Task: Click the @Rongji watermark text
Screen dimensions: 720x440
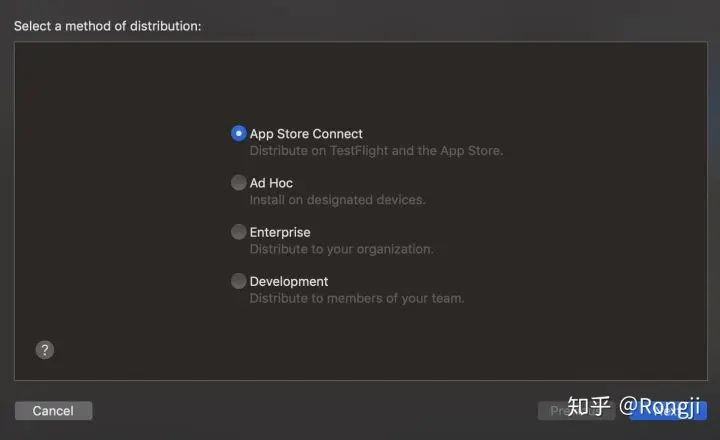Action: [659, 407]
